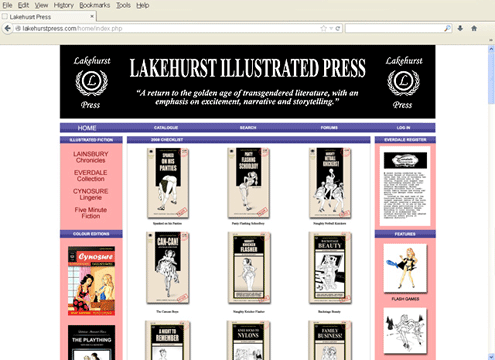
Task: Open the Flash Games feature image
Action: (x=405, y=268)
